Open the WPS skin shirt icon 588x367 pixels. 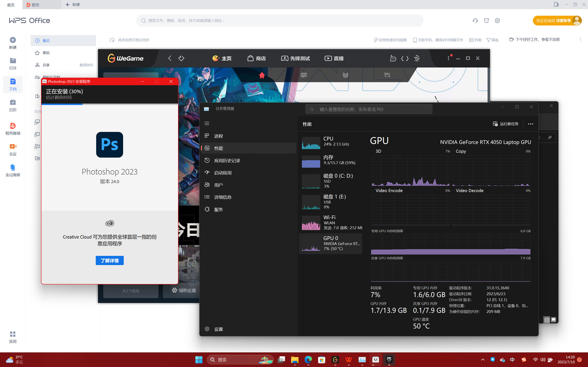486,21
